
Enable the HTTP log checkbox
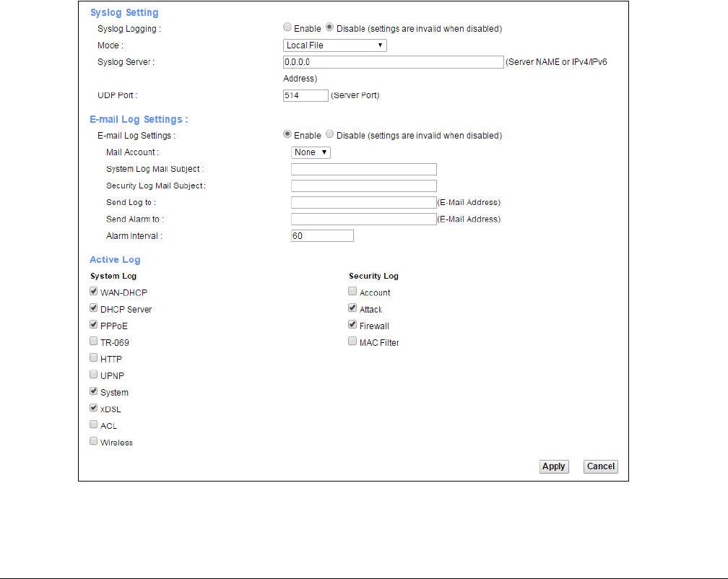pyautogui.click(x=94, y=358)
